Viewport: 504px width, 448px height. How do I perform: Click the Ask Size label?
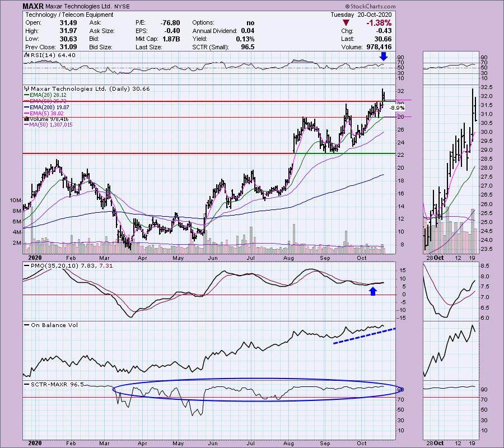(x=102, y=31)
